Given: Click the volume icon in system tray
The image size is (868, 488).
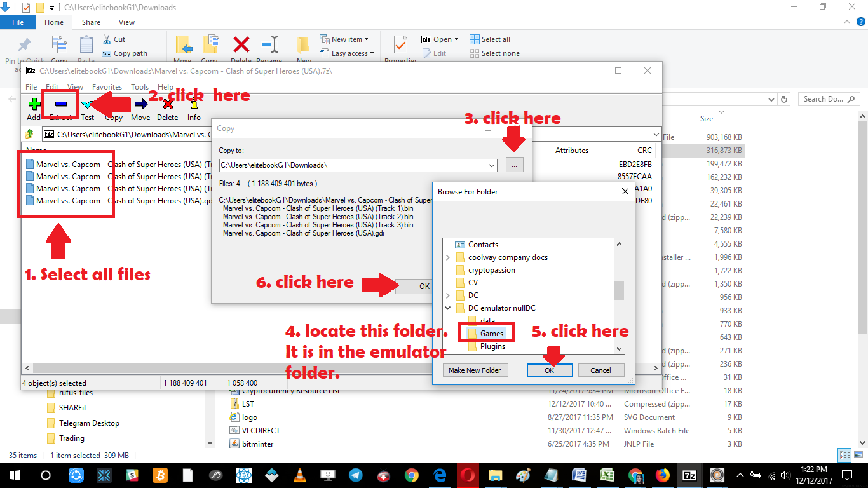Looking at the screenshot, I should pyautogui.click(x=784, y=475).
